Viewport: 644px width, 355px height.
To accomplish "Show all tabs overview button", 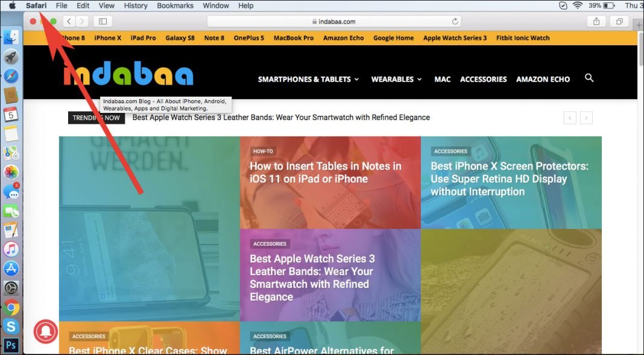I will [619, 21].
